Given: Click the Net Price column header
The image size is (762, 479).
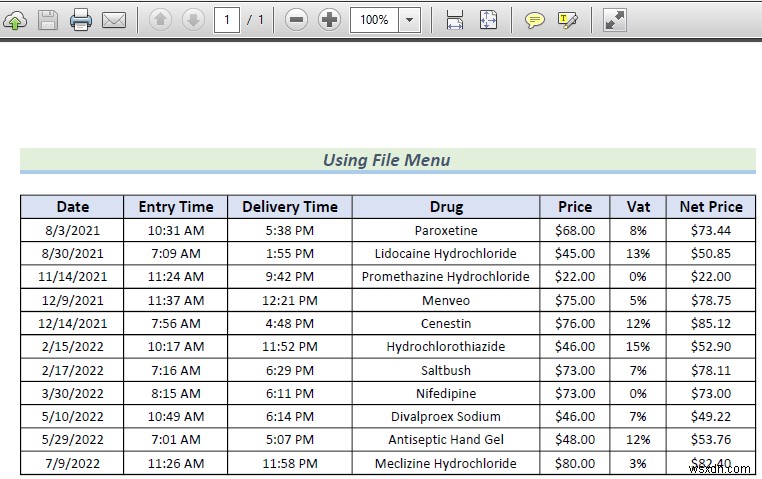Looking at the screenshot, I should 711,207.
